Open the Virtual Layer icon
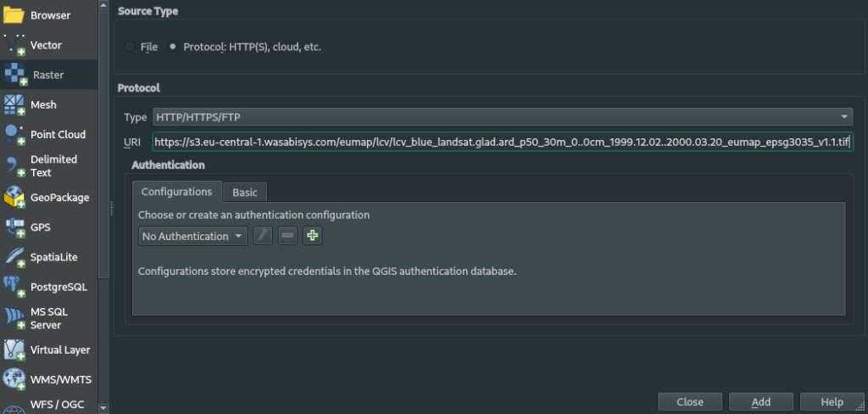 pyautogui.click(x=14, y=350)
